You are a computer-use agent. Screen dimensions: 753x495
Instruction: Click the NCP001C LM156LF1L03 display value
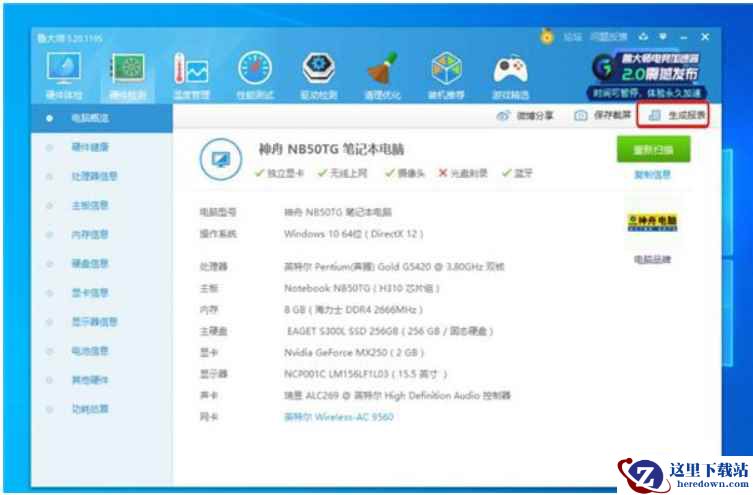pos(365,374)
